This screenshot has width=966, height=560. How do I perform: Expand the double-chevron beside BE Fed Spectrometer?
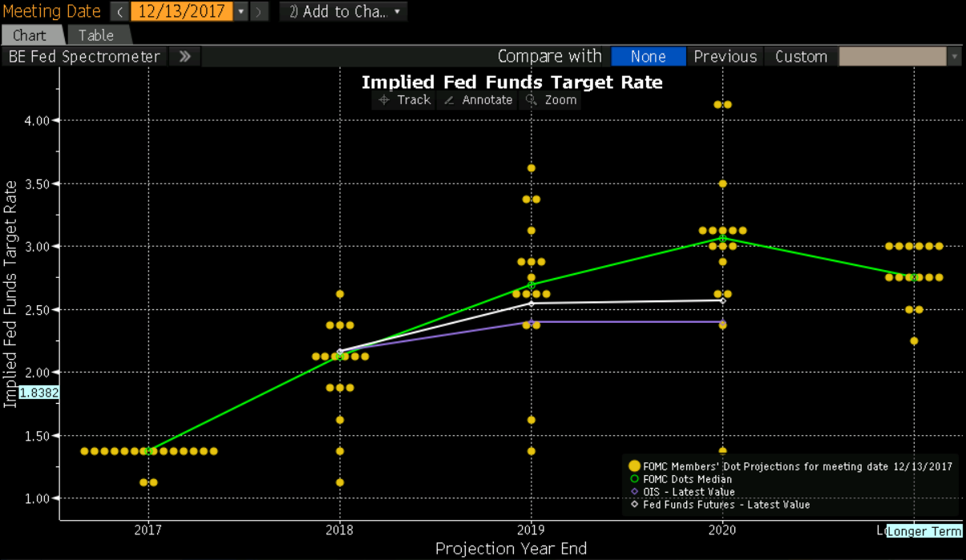pyautogui.click(x=184, y=56)
